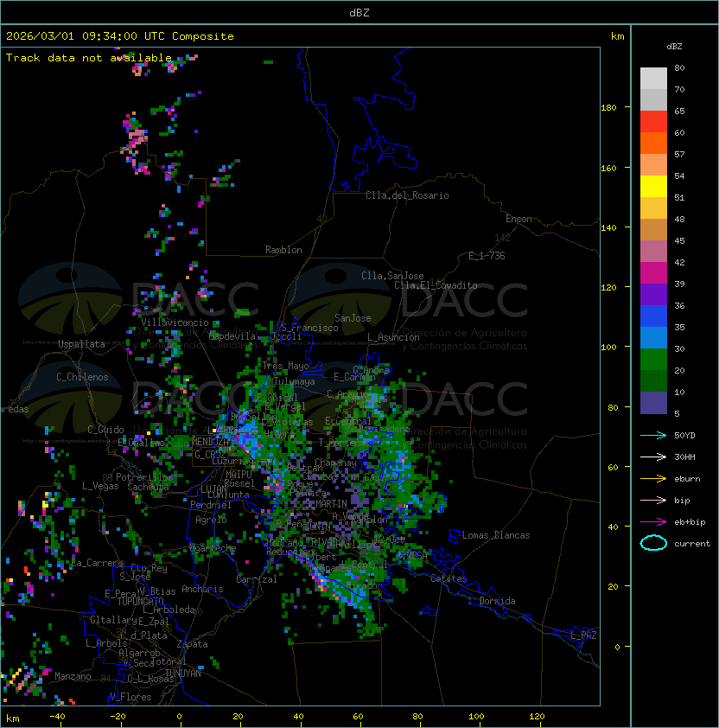
Task: Click the cyan 50YD arrow icon
Action: click(x=653, y=435)
